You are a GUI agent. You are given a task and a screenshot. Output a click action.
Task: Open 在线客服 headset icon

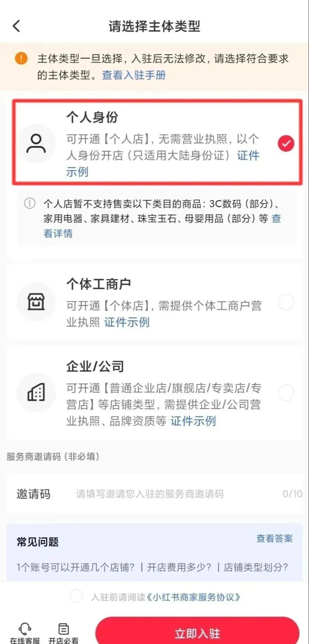(x=25, y=628)
